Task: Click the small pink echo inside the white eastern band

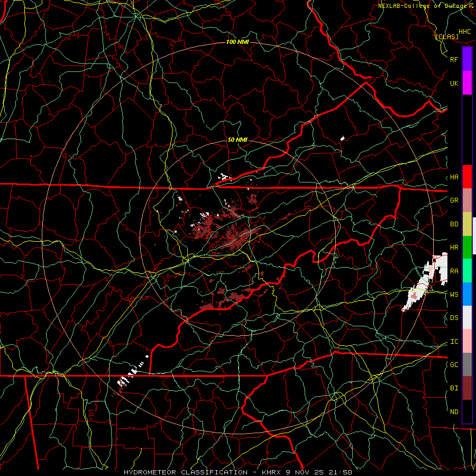Action: click(414, 295)
